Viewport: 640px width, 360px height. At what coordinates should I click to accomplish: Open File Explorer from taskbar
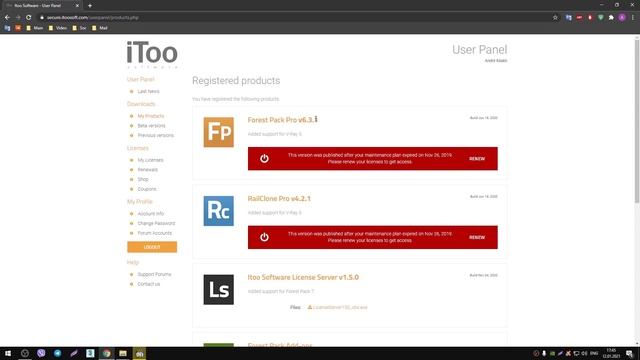pos(123,353)
